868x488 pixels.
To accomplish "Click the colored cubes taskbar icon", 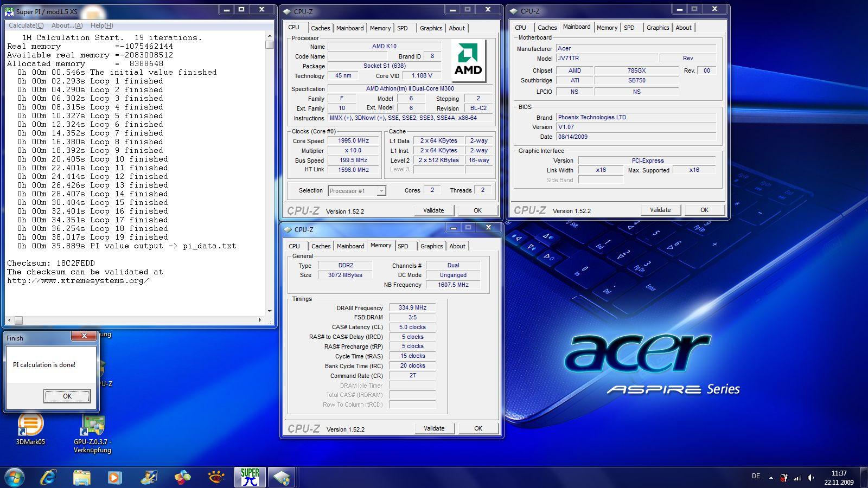I will [x=183, y=478].
